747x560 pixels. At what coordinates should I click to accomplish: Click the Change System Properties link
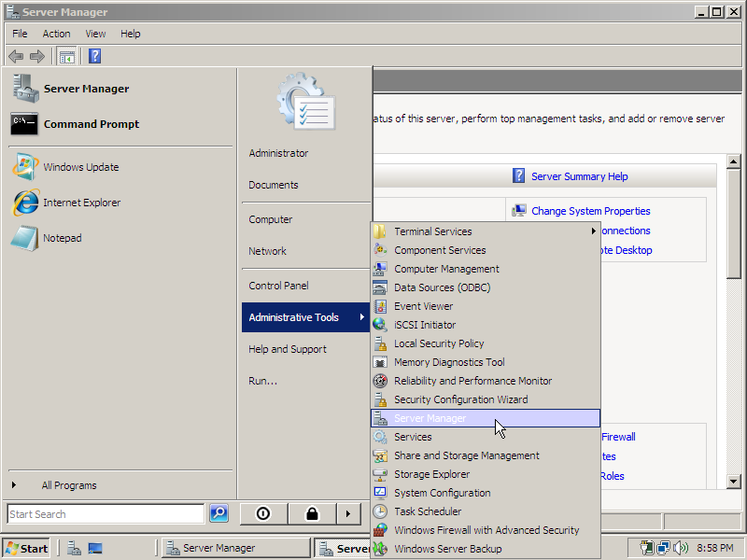click(x=591, y=211)
